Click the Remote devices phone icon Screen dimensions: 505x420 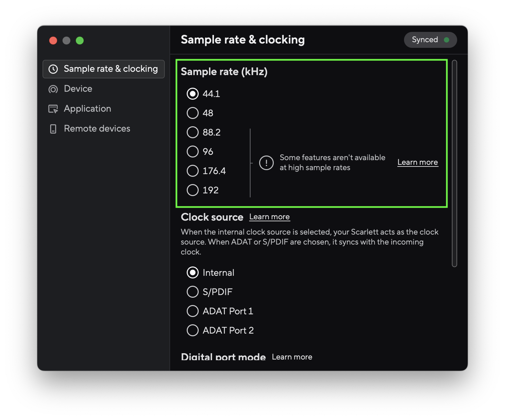53,129
